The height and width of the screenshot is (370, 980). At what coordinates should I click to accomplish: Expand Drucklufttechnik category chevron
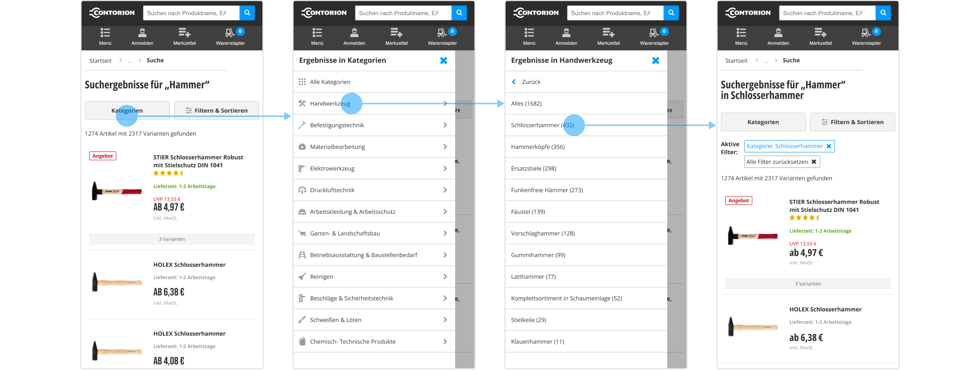(x=445, y=190)
